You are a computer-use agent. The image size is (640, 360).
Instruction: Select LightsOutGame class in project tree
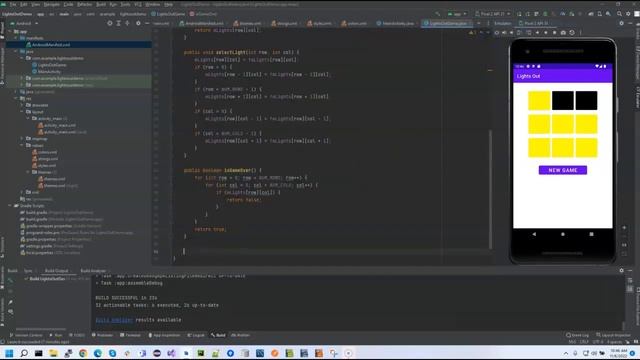point(49,65)
